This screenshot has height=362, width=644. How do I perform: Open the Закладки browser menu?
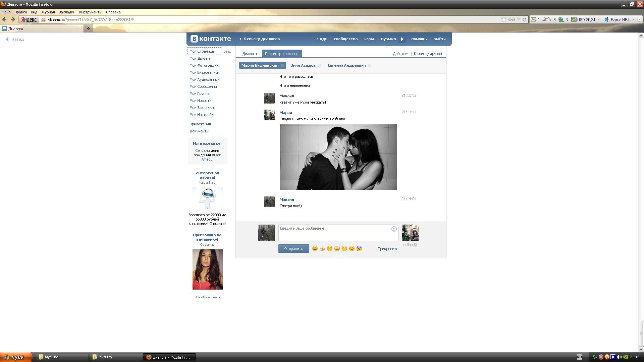pos(67,12)
